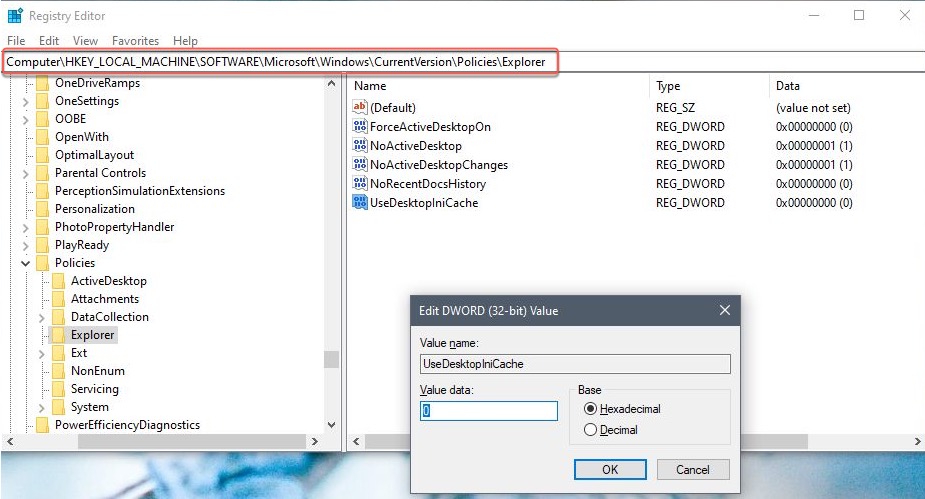This screenshot has width=925, height=499.
Task: Expand the Parental Controls key
Action: pyautogui.click(x=25, y=174)
